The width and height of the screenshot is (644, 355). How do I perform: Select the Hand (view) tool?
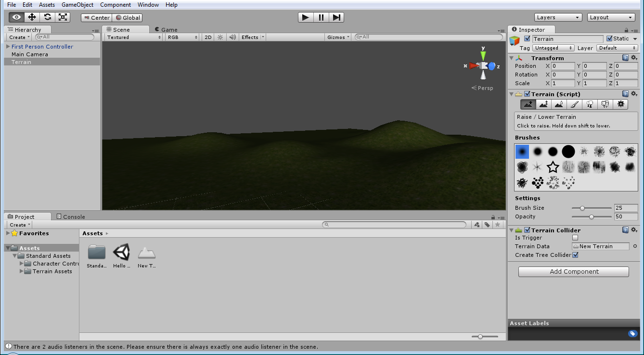pyautogui.click(x=16, y=17)
